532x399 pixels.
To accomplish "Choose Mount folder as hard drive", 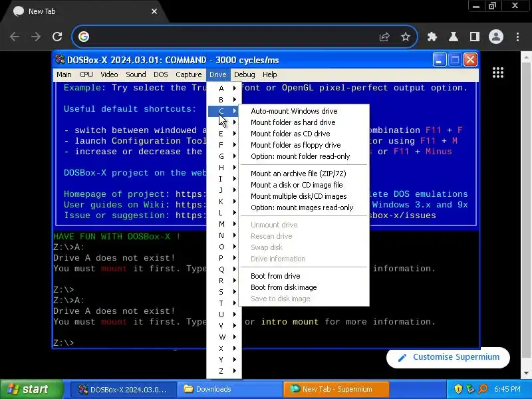I will point(304,122).
